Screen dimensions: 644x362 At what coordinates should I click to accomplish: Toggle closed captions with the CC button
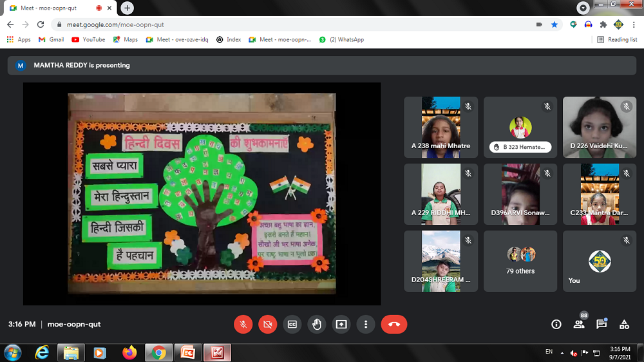click(292, 325)
